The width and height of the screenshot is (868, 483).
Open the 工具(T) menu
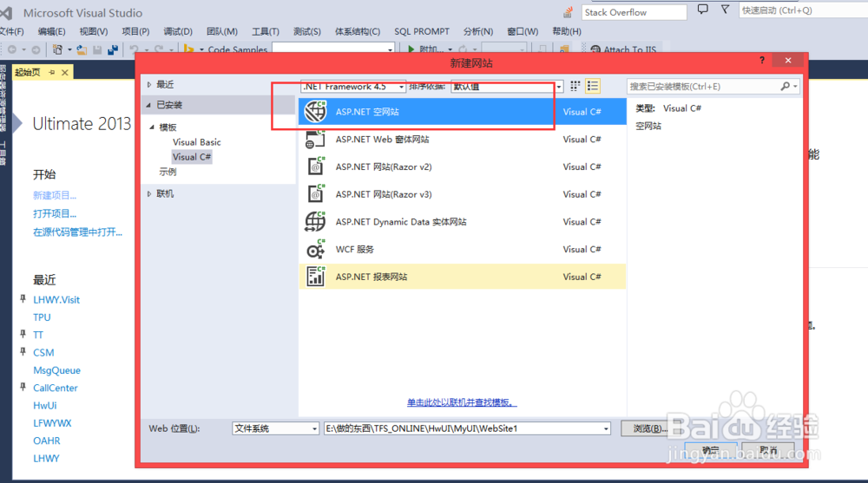pos(266,31)
